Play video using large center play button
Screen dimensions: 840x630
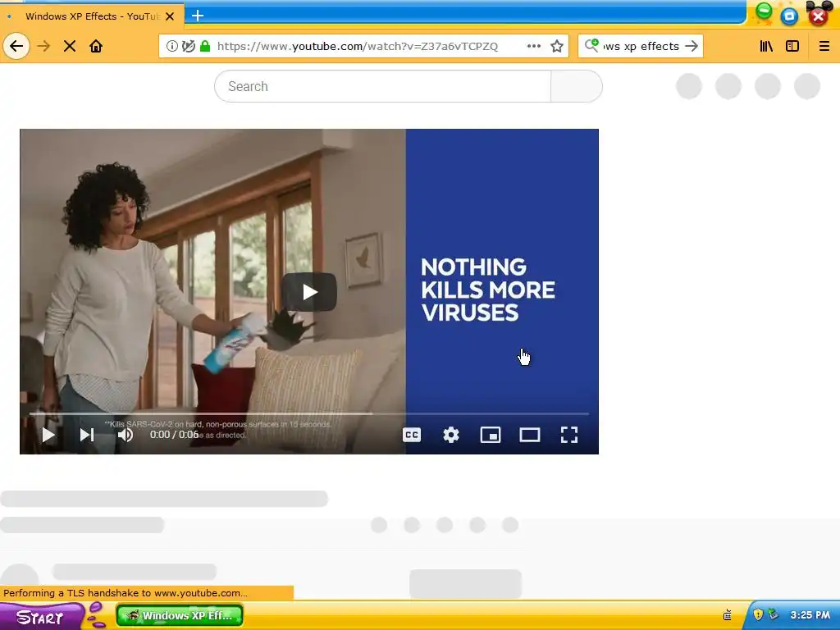click(309, 292)
